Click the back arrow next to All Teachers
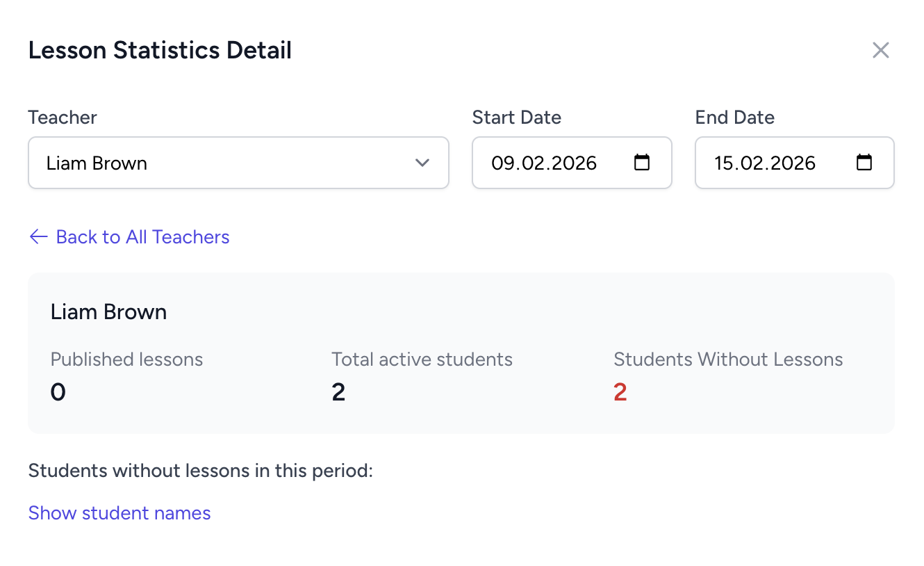Image resolution: width=924 pixels, height=566 pixels. tap(38, 236)
